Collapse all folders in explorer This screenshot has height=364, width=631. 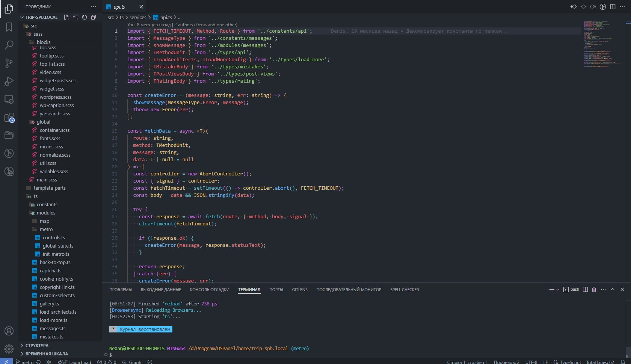[x=94, y=17]
